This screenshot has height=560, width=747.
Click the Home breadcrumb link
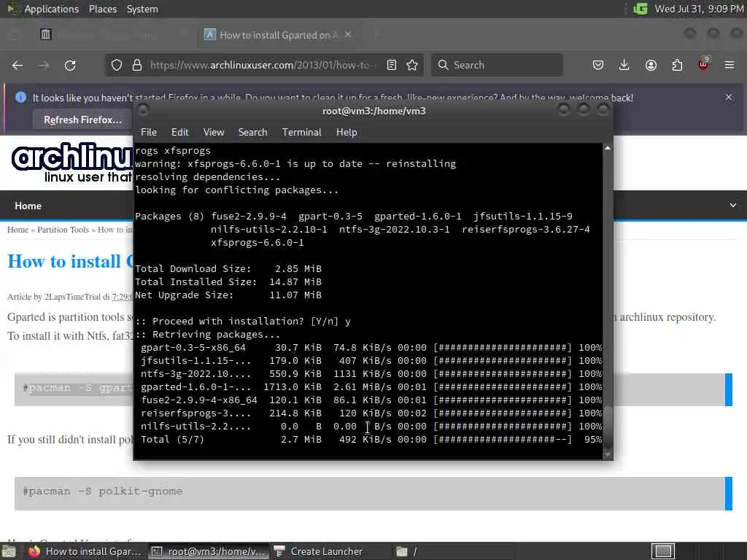(x=18, y=230)
